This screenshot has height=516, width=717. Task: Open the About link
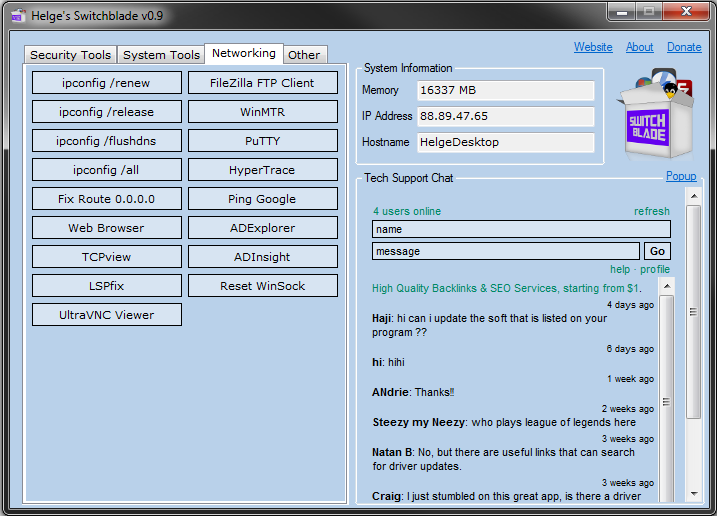click(639, 47)
